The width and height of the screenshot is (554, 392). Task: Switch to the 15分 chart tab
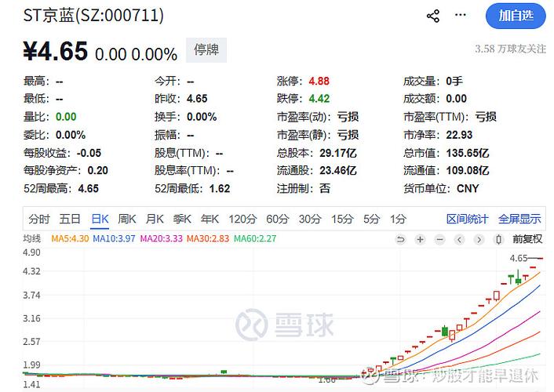pos(342,219)
